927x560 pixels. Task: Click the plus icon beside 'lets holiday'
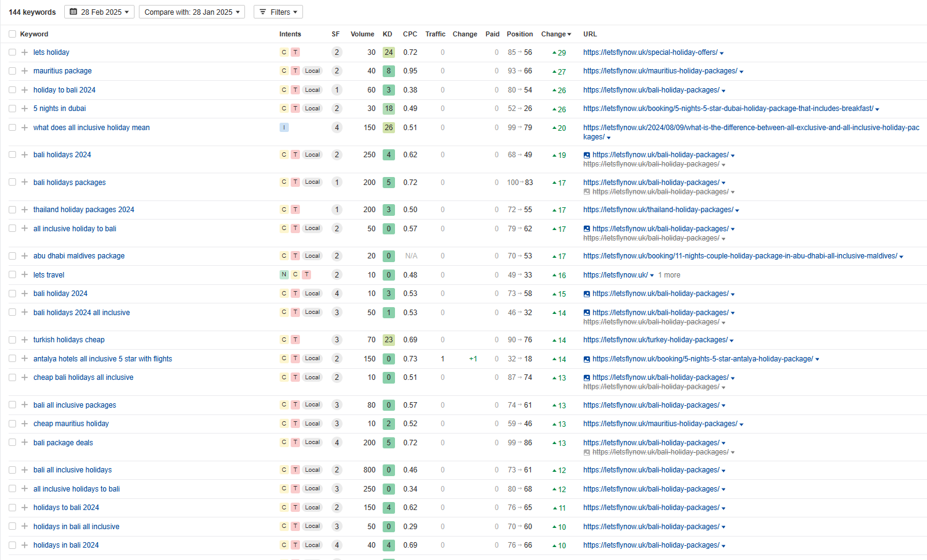[25, 52]
